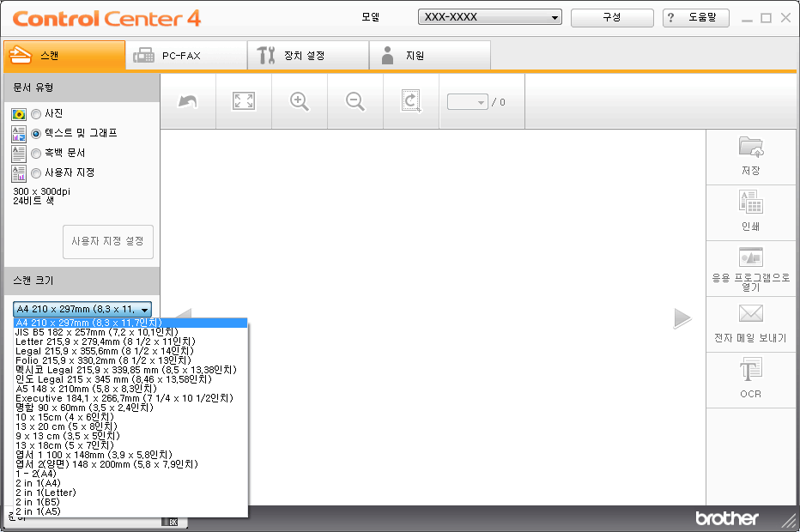Screen dimensions: 800x532
Task: Open the 스캔 (Scan) tab
Action: tap(64, 56)
